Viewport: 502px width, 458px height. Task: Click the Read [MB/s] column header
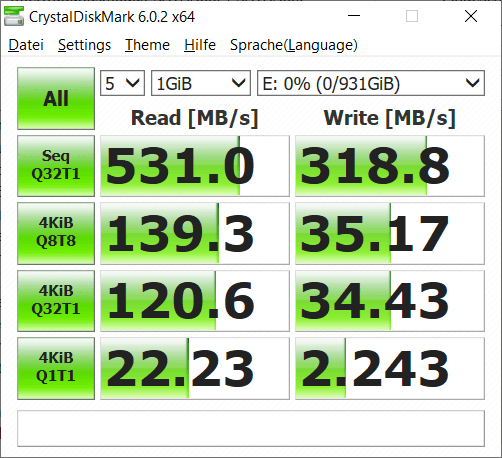click(x=195, y=118)
